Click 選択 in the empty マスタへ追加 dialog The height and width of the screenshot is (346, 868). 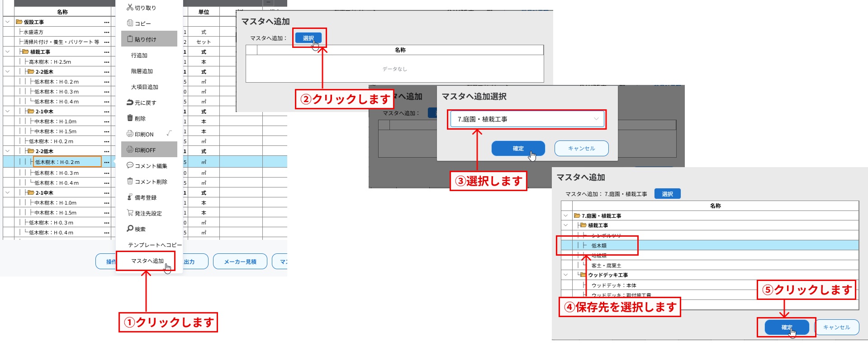coord(308,38)
